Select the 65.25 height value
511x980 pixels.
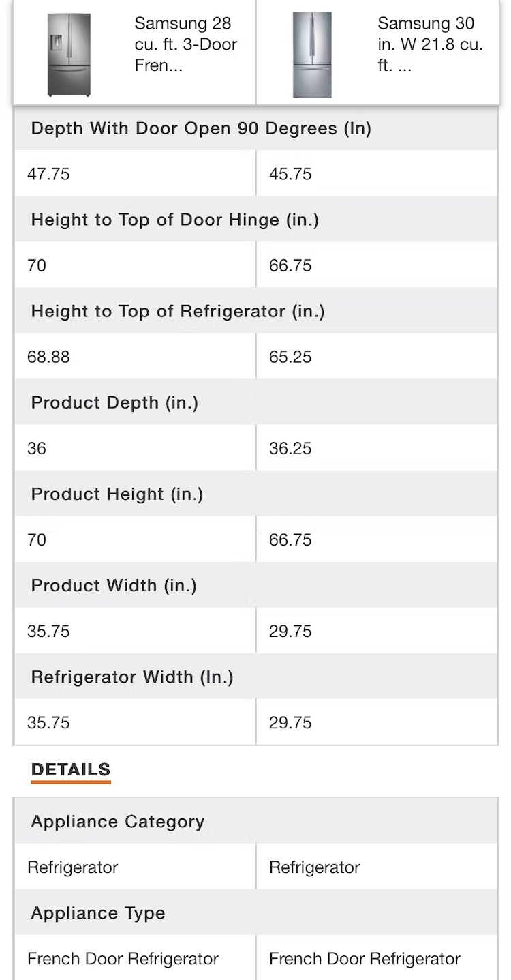click(290, 357)
